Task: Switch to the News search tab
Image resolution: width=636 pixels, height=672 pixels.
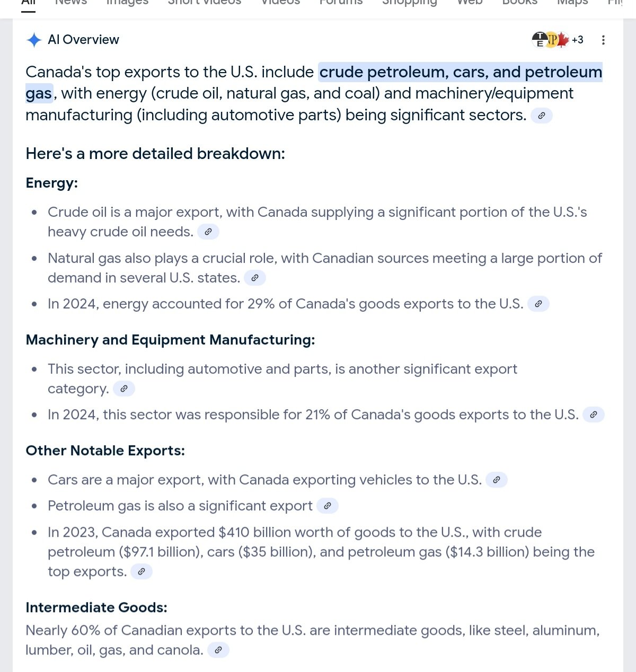Action: 71,3
